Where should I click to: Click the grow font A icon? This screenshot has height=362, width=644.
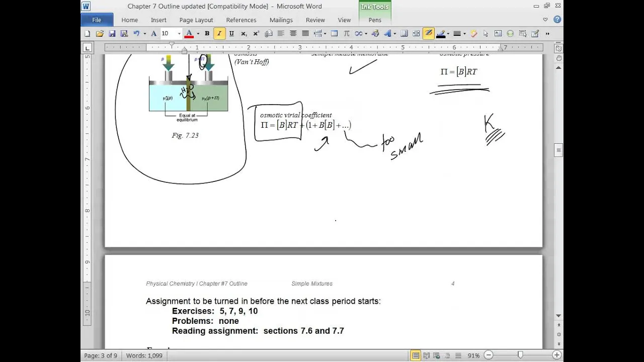(154, 34)
